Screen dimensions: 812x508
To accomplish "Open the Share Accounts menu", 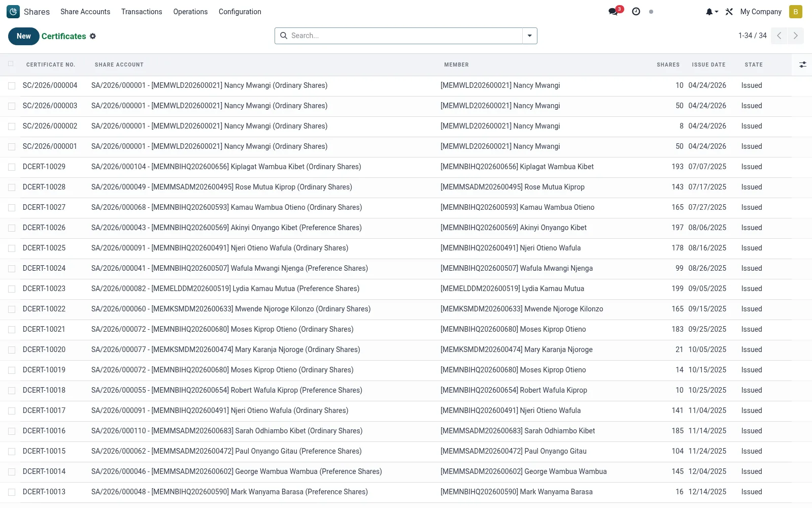I will click(85, 12).
